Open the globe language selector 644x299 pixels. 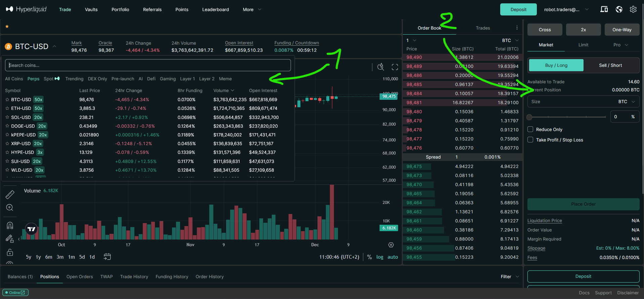(x=619, y=9)
